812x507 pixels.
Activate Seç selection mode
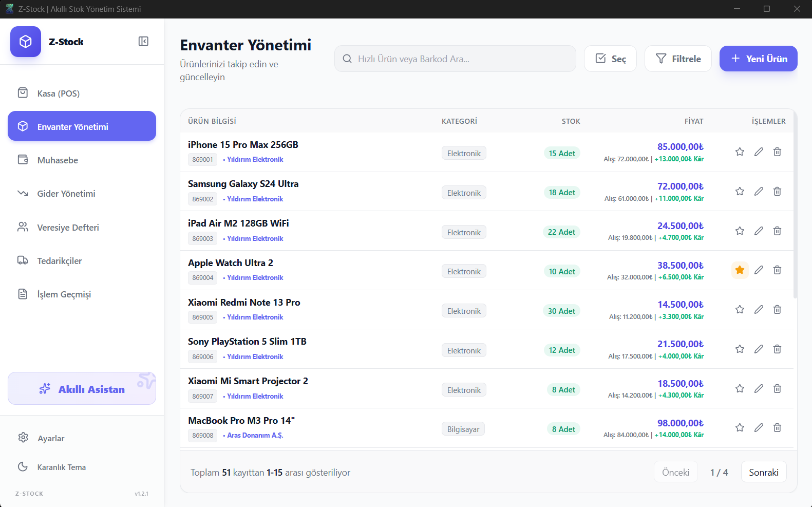[x=610, y=59]
